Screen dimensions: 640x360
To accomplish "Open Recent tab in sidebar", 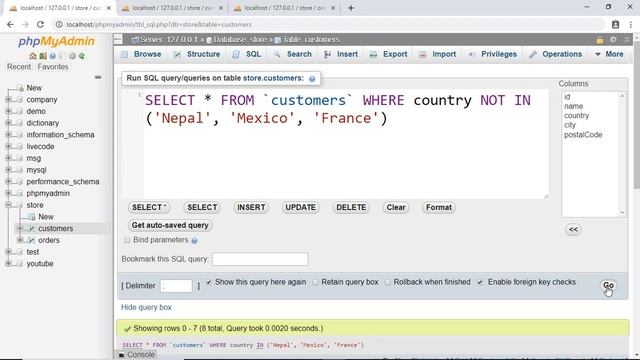I will [x=19, y=67].
